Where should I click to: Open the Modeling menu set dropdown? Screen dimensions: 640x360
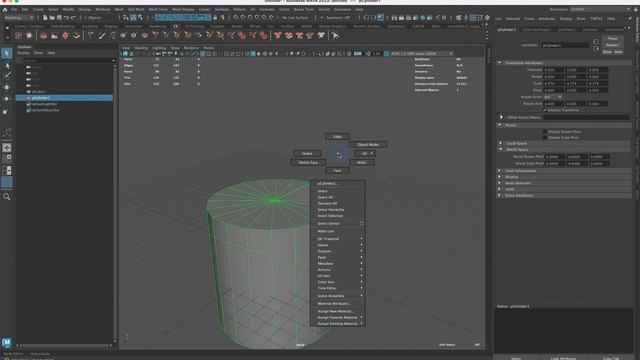pos(18,18)
